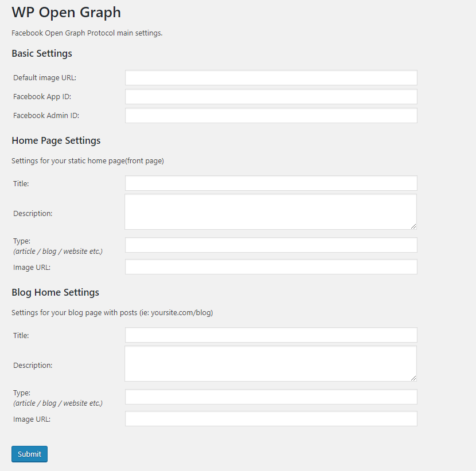Click the 'Basic Settings' heading
The image size is (476, 471).
pyautogui.click(x=42, y=53)
